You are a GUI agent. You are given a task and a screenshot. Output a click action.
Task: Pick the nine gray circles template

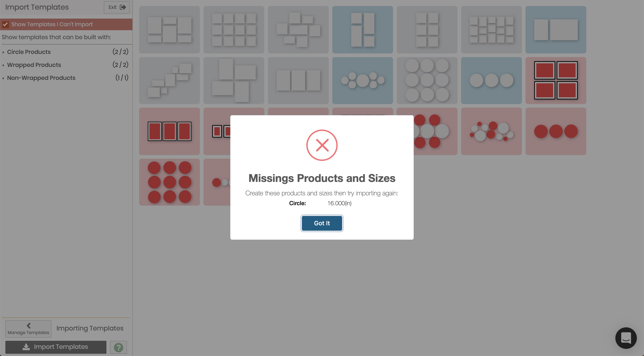point(427,81)
